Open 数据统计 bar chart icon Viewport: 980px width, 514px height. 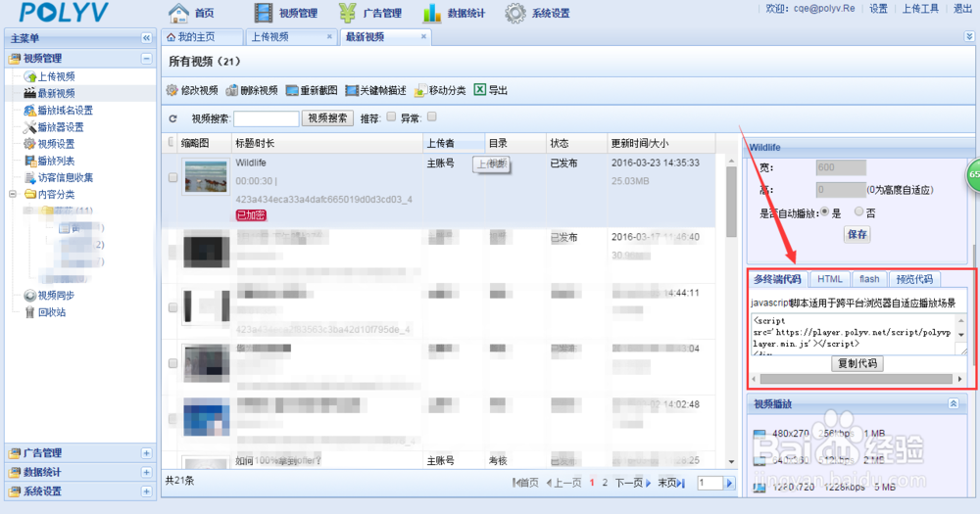click(432, 13)
